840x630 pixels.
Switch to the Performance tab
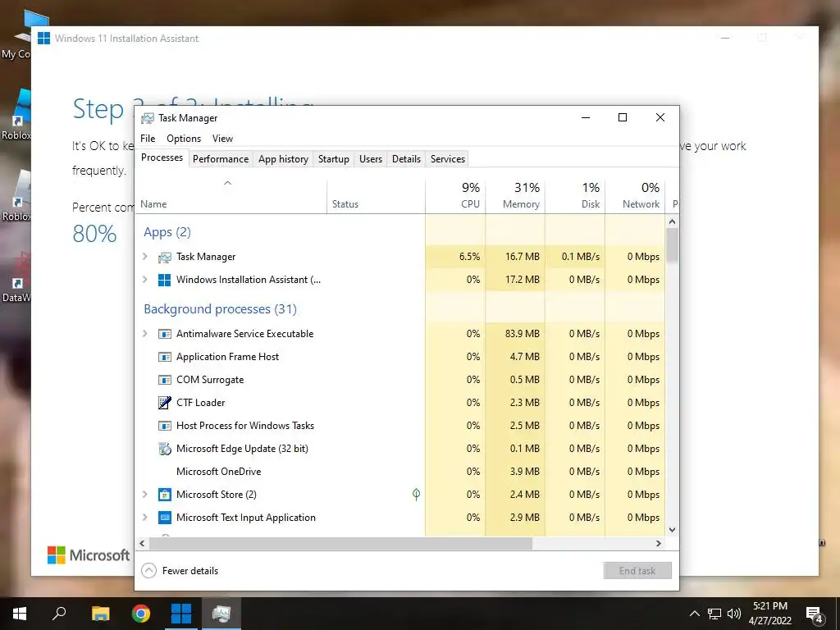tap(221, 159)
